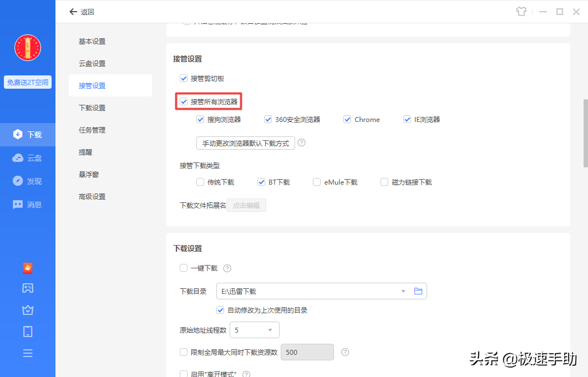Switch to the 任务管理 settings tab

coord(92,129)
